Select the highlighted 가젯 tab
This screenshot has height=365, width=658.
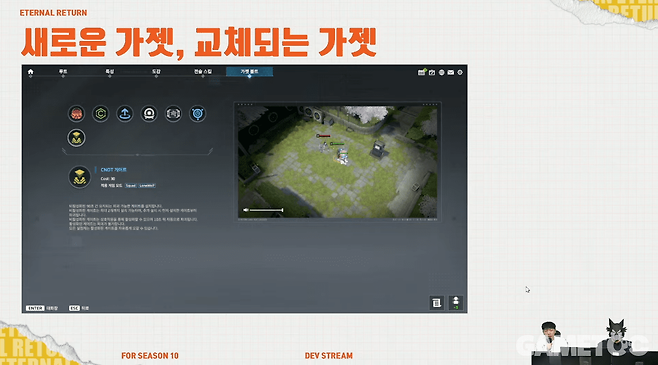[x=249, y=72]
